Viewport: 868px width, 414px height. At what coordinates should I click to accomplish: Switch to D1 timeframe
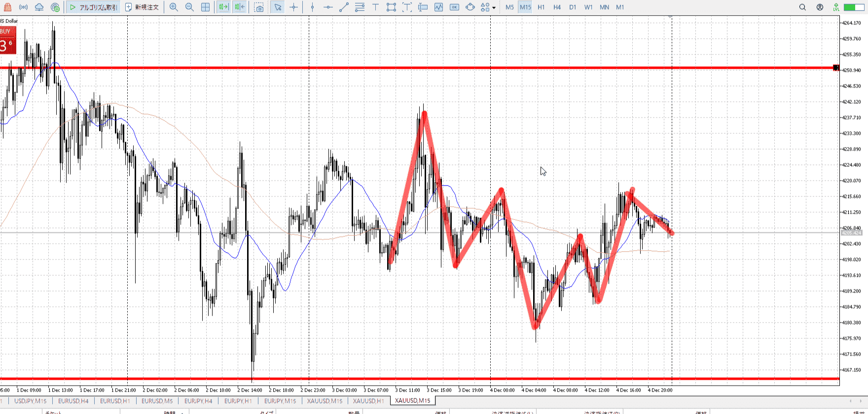573,7
